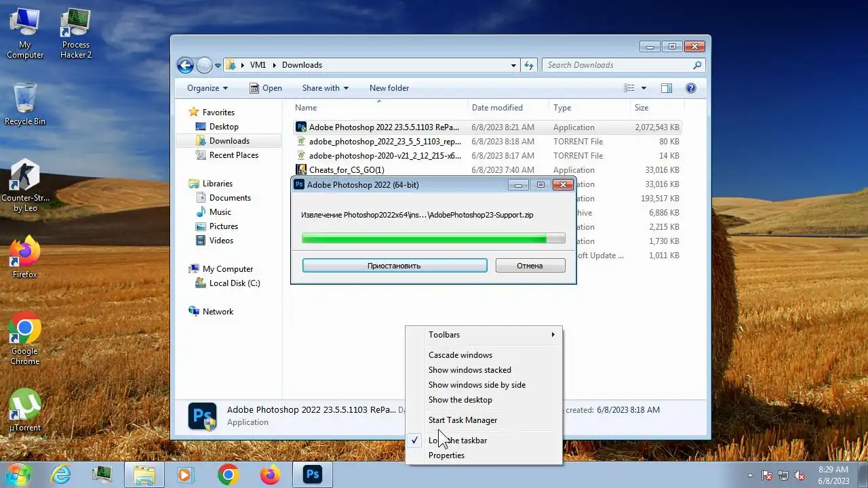The width and height of the screenshot is (868, 488).
Task: Choose Show windows side by side
Action: 484,385
